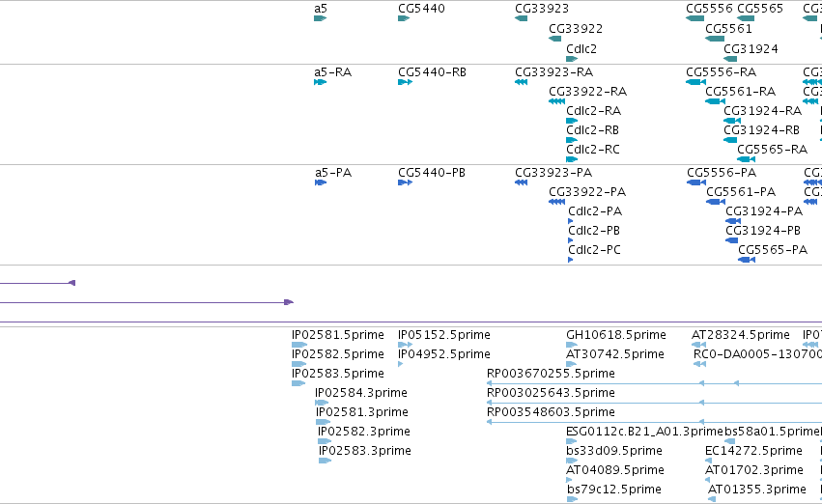Image resolution: width=822 pixels, height=504 pixels.
Task: Select the CG5565-RA transcript glyph
Action: [746, 159]
